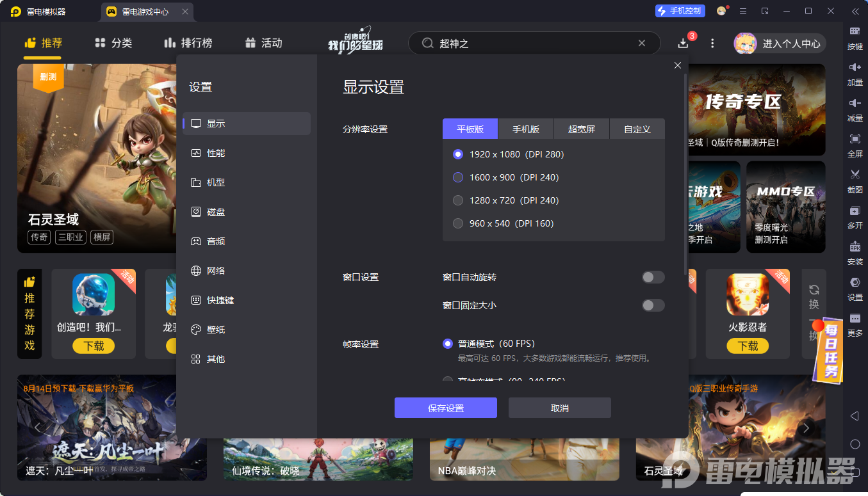
Task: Switch emulator to fullscreen (全屏)
Action: click(x=855, y=146)
